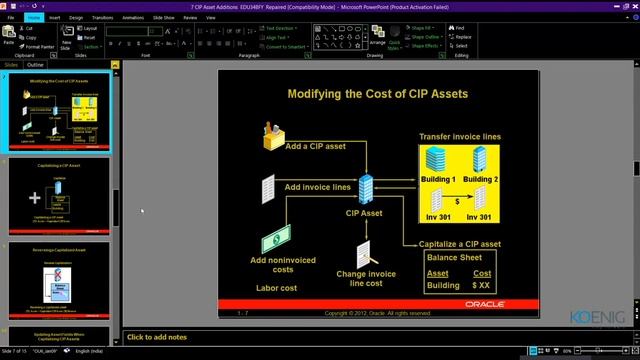
Task: Switch to Slide Sorter view
Action: (541, 351)
